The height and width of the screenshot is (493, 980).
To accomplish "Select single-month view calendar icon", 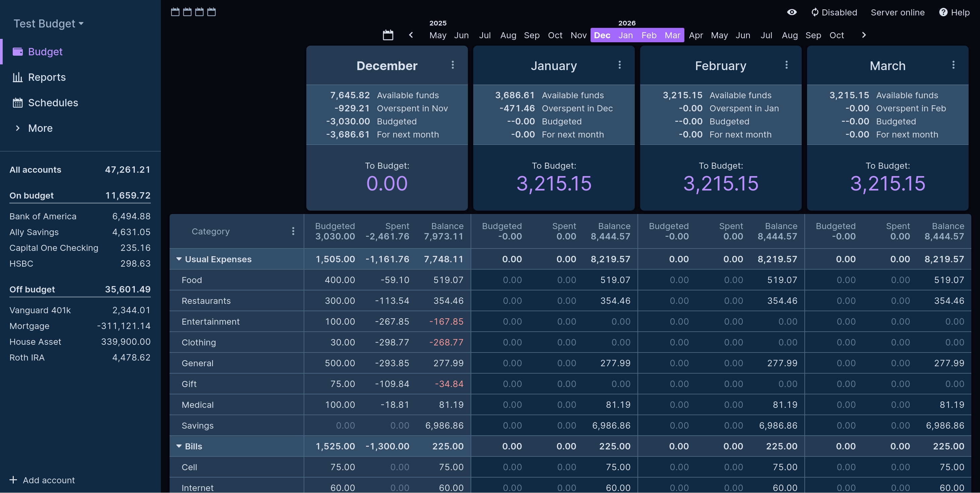I will (x=175, y=12).
